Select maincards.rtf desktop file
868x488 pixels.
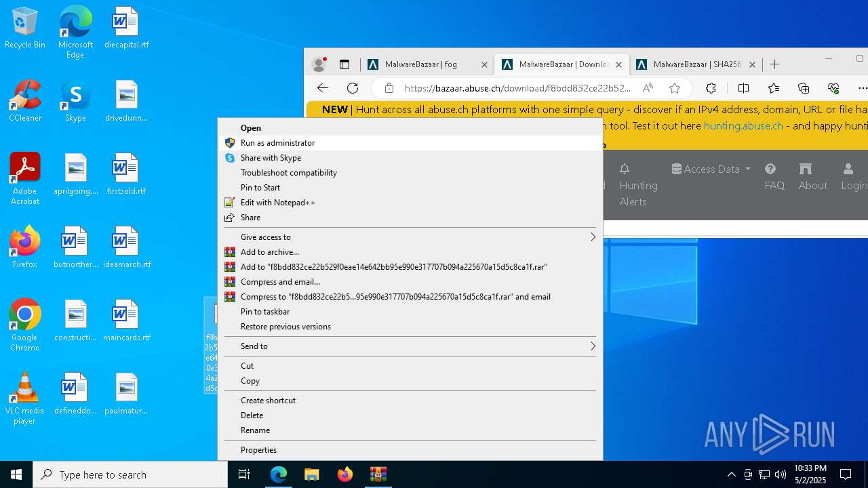pos(127,321)
